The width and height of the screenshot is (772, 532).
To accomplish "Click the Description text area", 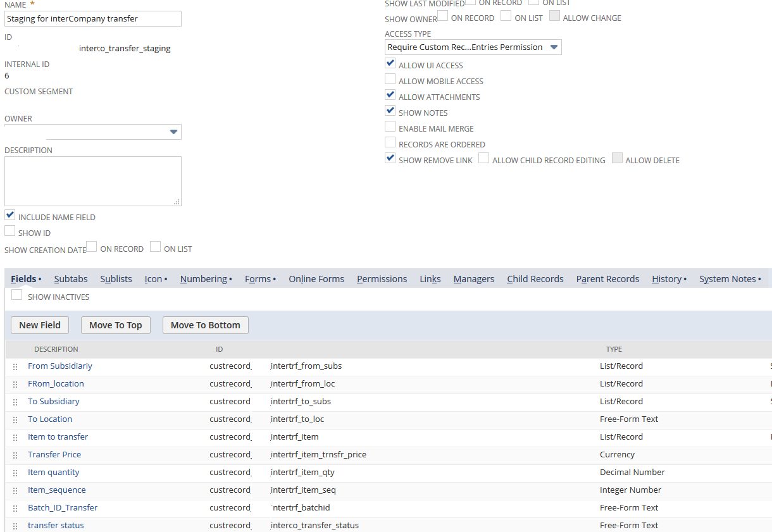I will [x=92, y=181].
